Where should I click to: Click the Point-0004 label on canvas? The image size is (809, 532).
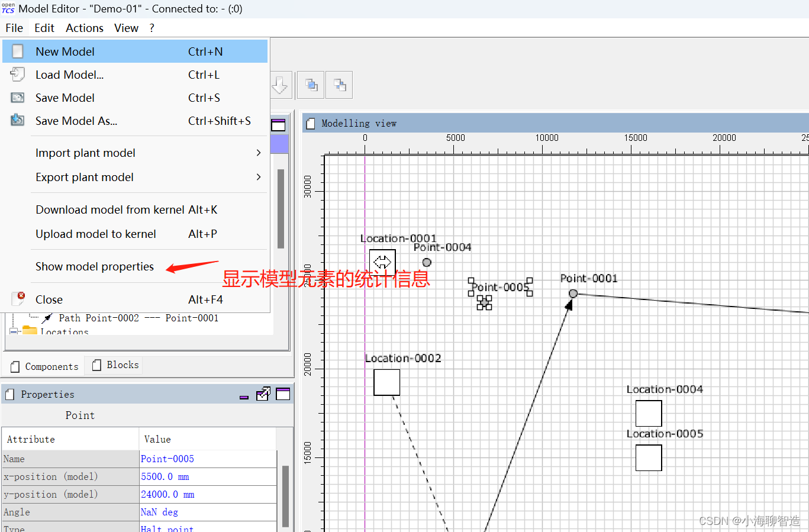click(442, 247)
